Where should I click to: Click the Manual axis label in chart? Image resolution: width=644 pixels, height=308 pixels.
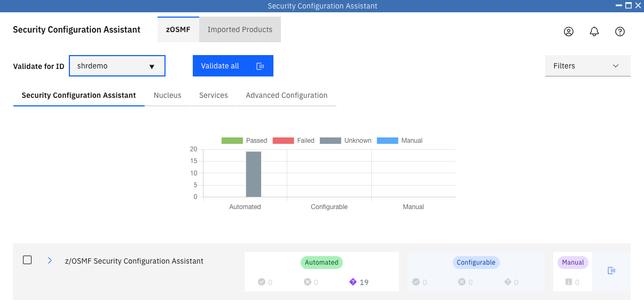tap(413, 207)
